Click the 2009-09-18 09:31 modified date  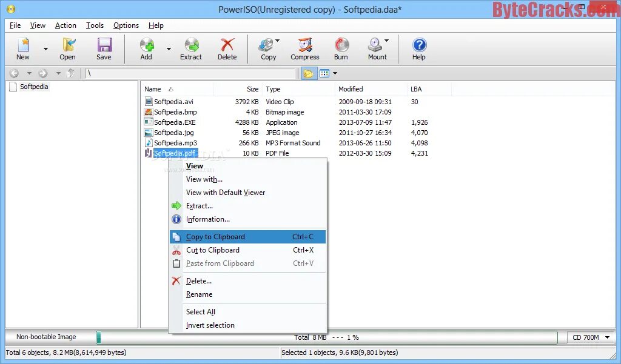[x=365, y=102]
